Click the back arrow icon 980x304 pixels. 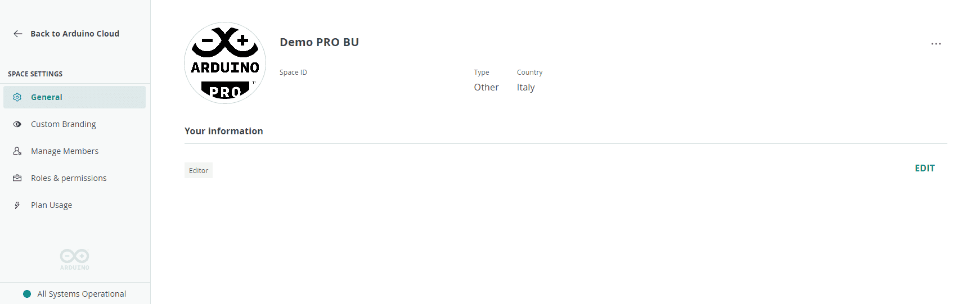tap(18, 34)
